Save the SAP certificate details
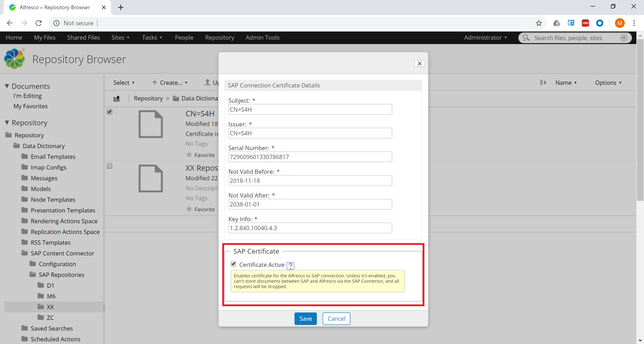644x344 pixels. point(305,319)
